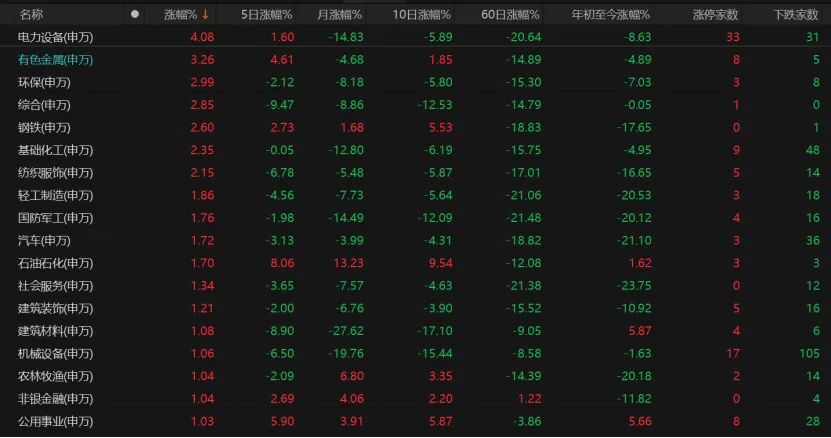Screen dimensions: 831x438
Task: Select the 环保(申万) row name
Action: (44, 82)
